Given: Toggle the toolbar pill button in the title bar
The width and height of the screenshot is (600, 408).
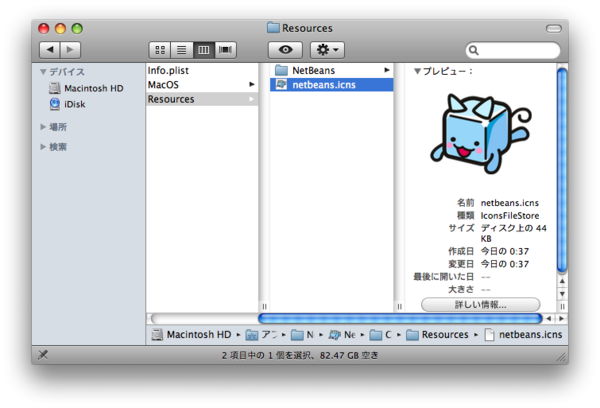Looking at the screenshot, I should click(553, 28).
